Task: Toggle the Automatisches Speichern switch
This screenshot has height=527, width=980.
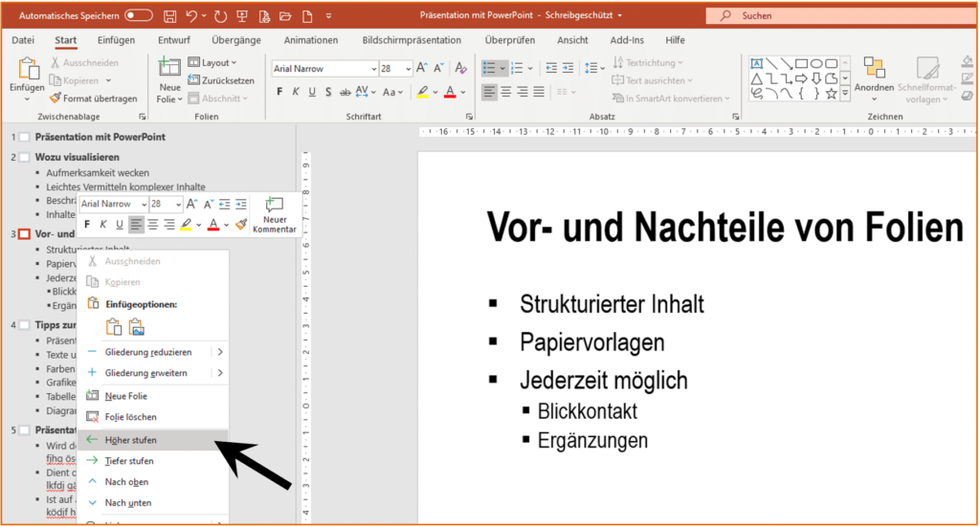Action: pos(139,15)
